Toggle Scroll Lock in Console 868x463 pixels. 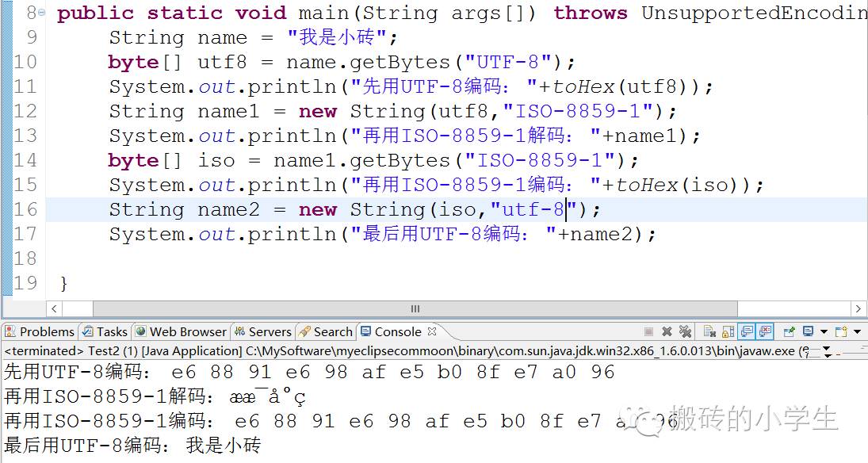coord(728,331)
